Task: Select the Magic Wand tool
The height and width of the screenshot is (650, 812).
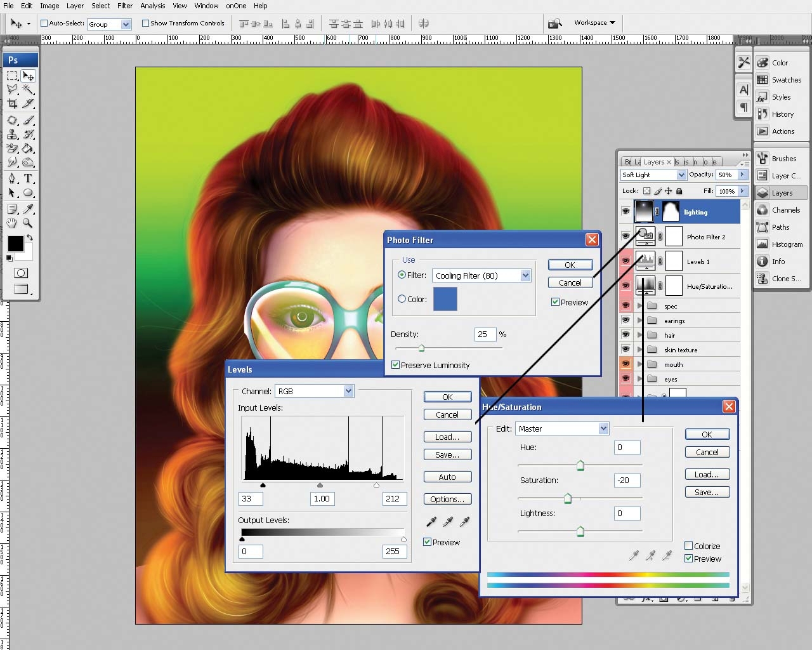Action: coord(28,90)
